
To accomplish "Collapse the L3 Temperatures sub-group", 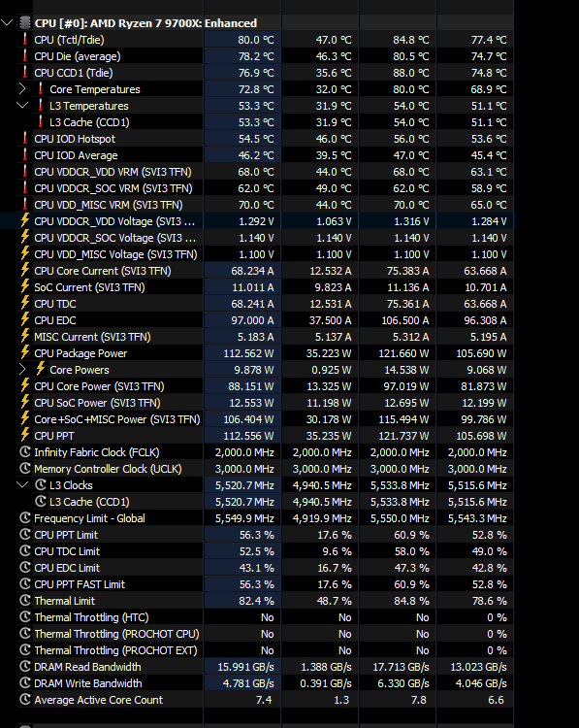I will tap(22, 105).
